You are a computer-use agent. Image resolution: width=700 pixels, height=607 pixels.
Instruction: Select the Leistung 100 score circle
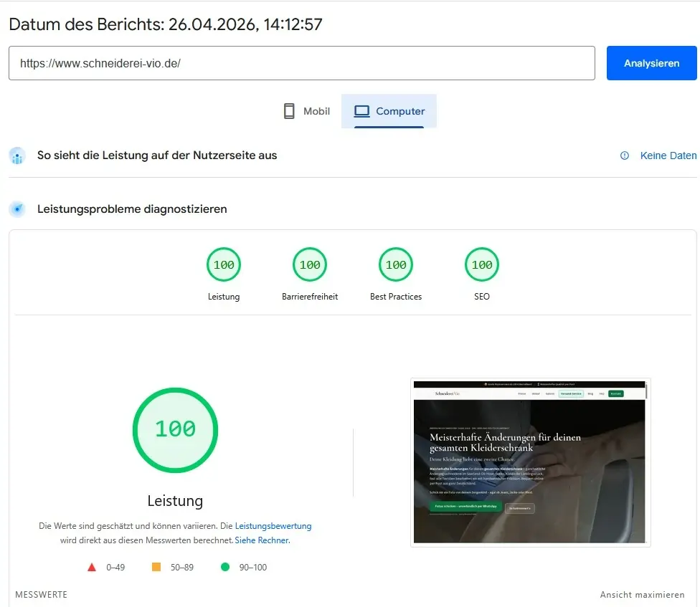coord(223,264)
